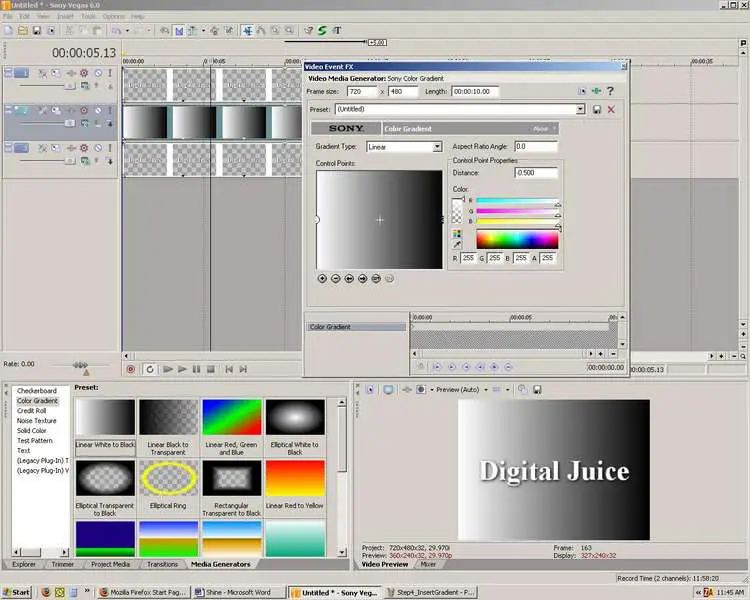Viewport: 750px width, 600px height.
Task: Open plug-in help question mark icon
Action: [x=610, y=91]
